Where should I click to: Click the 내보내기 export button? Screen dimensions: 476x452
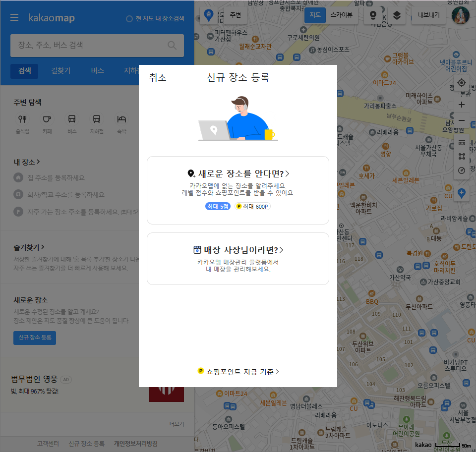coord(428,15)
